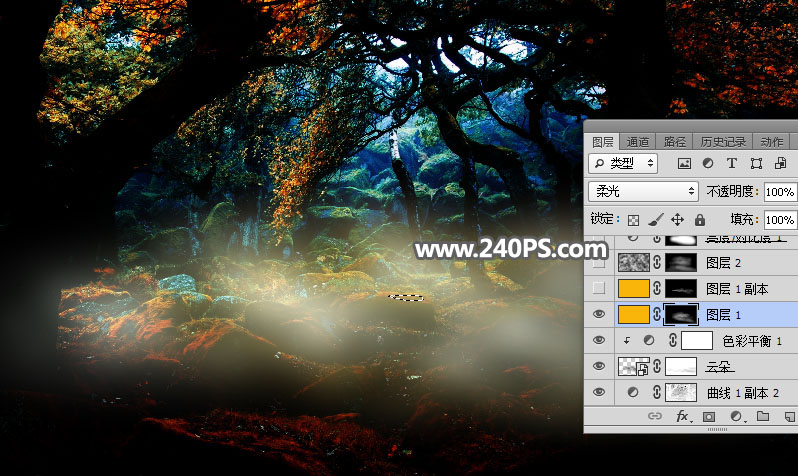This screenshot has width=798, height=476.
Task: Select mask thumbnail of 曲线 1 副本 2
Action: point(681,392)
